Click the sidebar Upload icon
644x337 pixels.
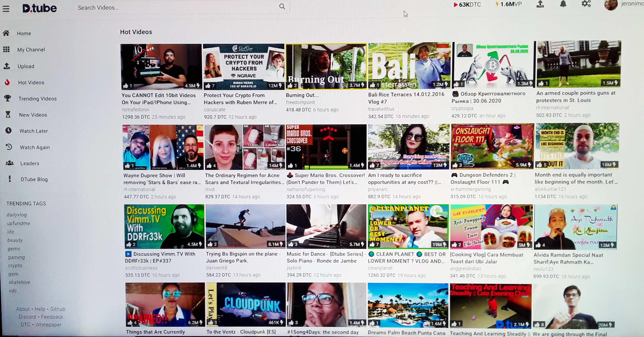[x=7, y=66]
